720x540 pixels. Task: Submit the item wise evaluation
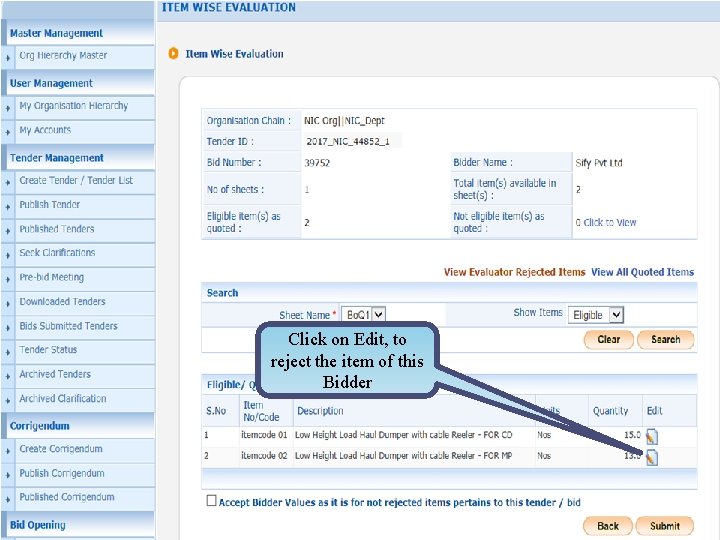[664, 526]
